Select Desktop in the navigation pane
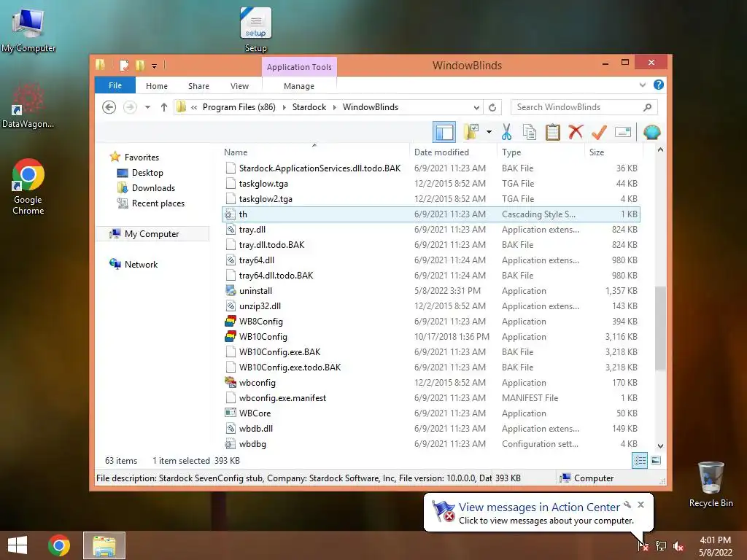 tap(147, 173)
